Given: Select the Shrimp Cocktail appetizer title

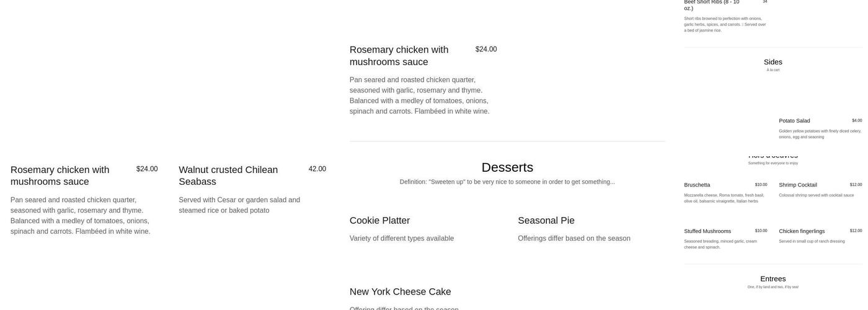Looking at the screenshot, I should [x=798, y=185].
